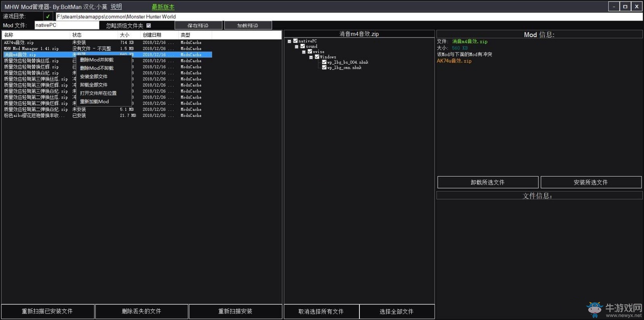Open 打开文件所在位置 from context menu
The width and height of the screenshot is (644, 320).
[98, 93]
